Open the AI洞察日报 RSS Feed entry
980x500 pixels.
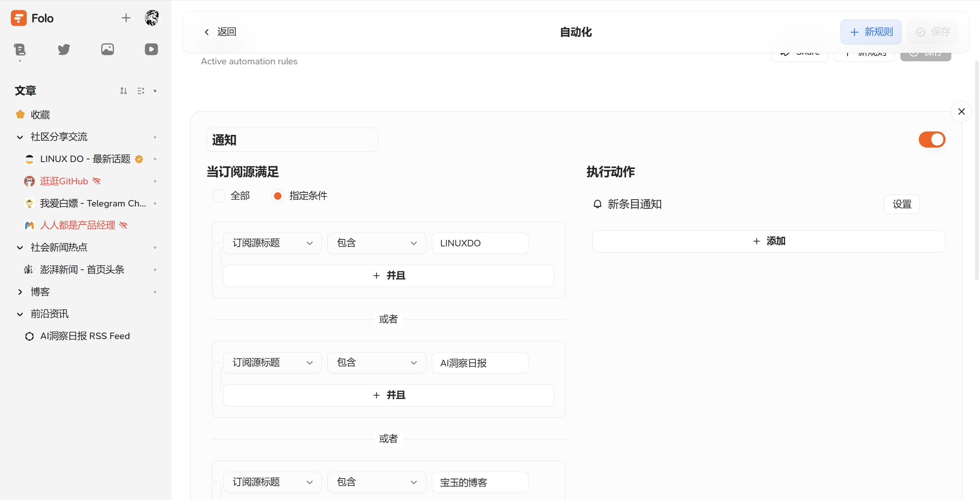[85, 336]
